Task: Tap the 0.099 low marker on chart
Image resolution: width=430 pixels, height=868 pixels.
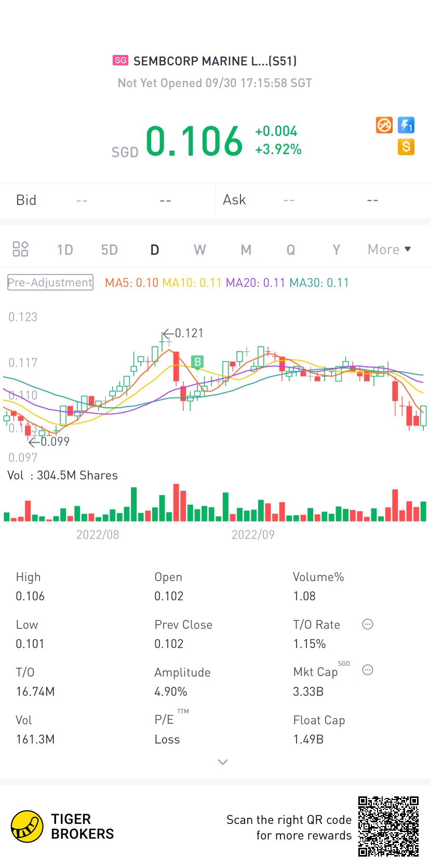Action: (x=49, y=442)
